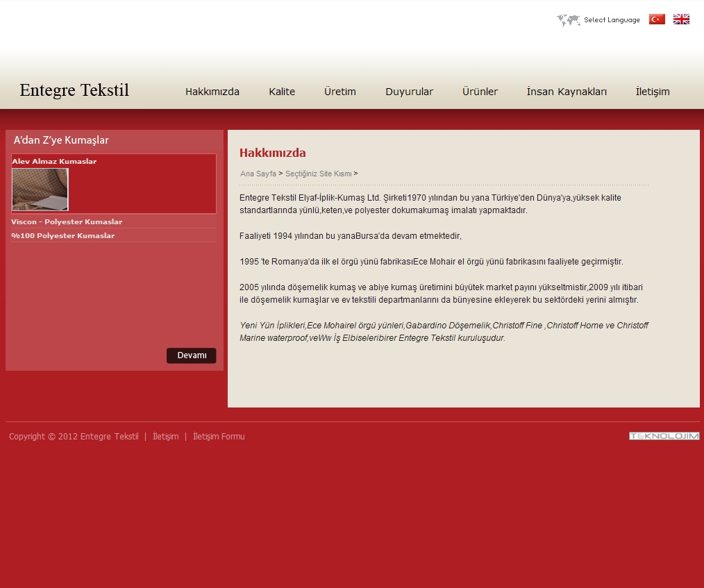Open the Duyurular menu item

coord(409,92)
